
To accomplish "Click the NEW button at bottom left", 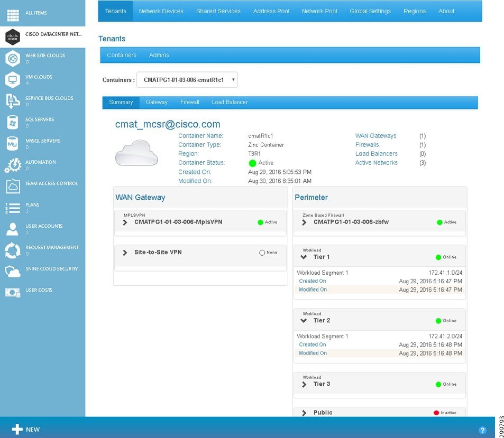I will (24, 430).
